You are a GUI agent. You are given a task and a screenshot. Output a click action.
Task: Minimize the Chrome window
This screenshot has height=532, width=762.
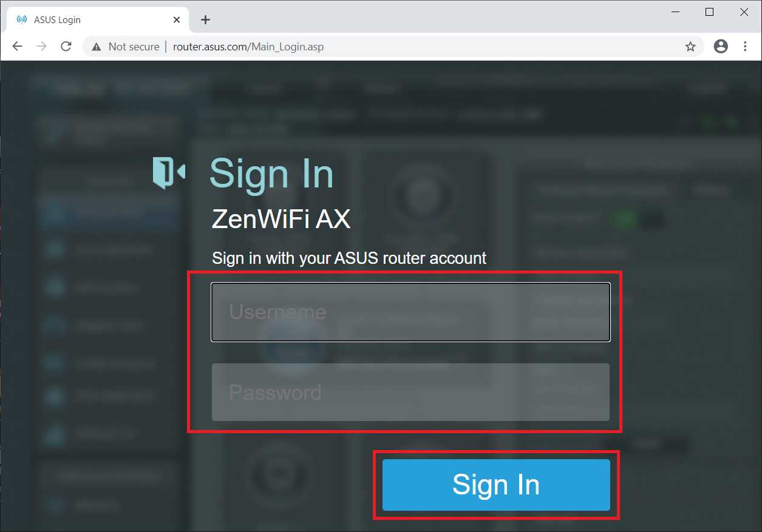pyautogui.click(x=674, y=12)
